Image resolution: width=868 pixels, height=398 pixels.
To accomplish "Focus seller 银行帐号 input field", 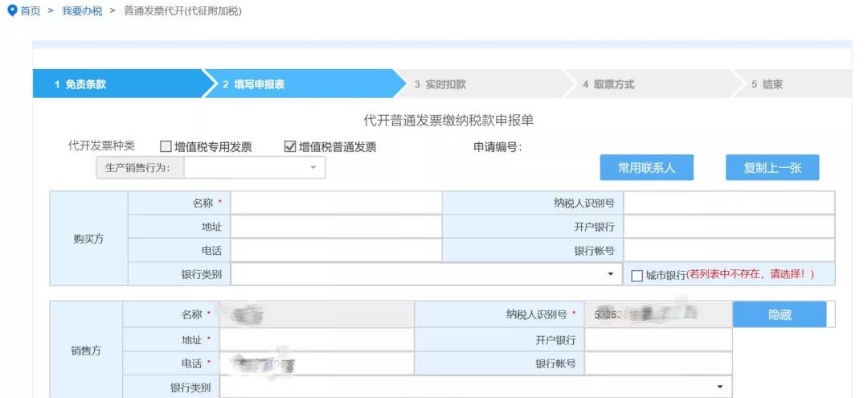I will [658, 363].
